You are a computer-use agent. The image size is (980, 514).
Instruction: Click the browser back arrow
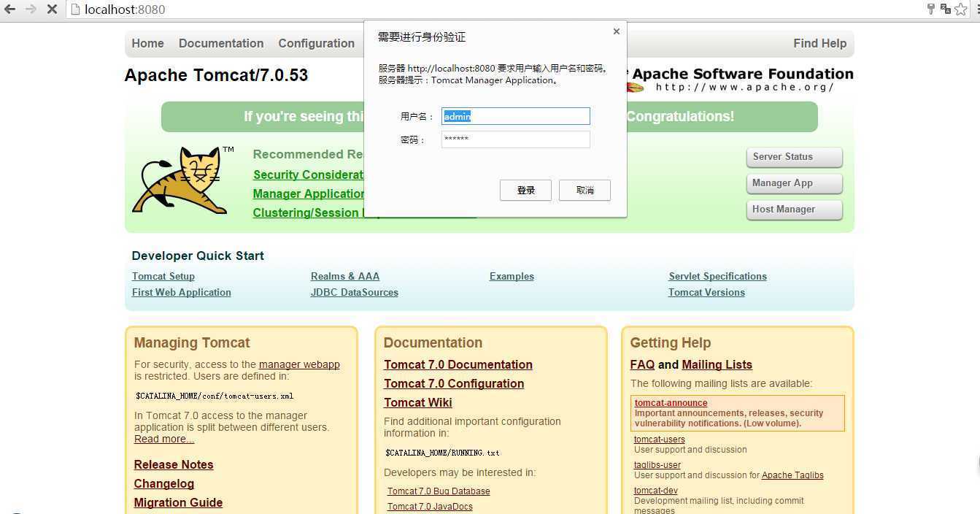tap(10, 9)
